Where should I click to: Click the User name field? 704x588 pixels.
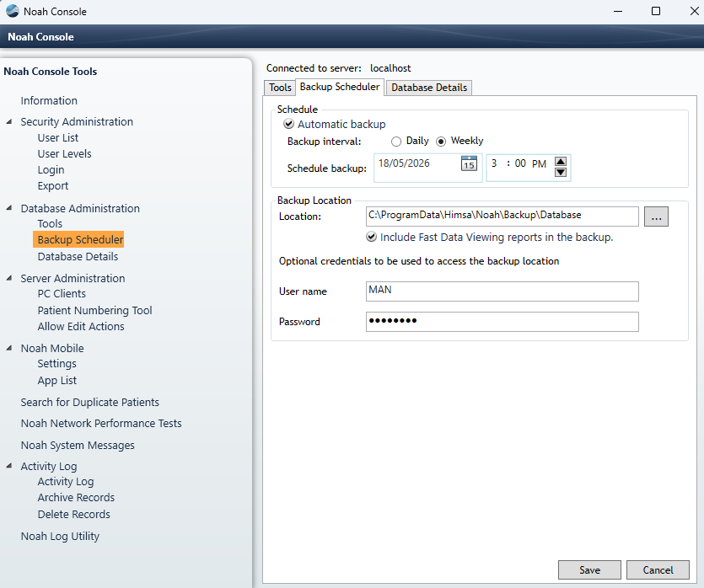pyautogui.click(x=502, y=291)
